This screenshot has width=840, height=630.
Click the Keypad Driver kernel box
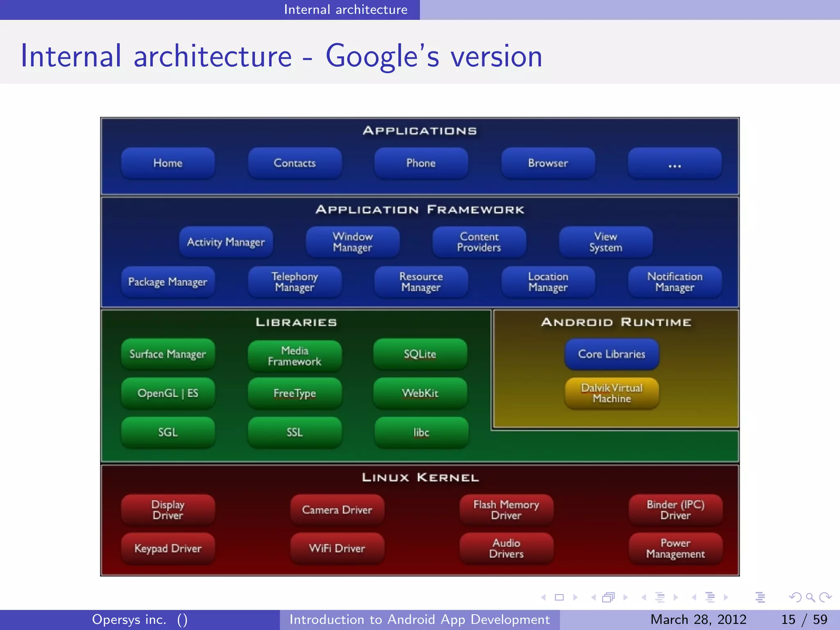click(168, 548)
